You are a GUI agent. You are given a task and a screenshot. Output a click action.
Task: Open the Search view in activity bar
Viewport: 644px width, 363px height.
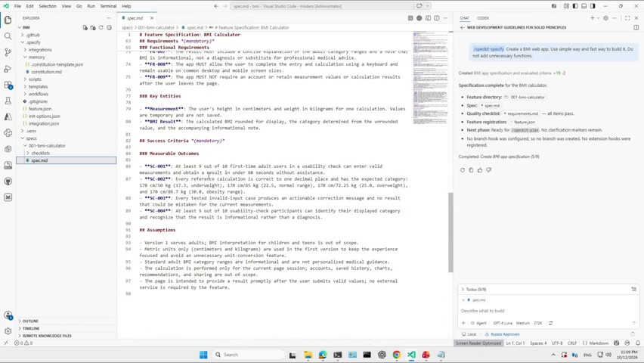pyautogui.click(x=8, y=36)
